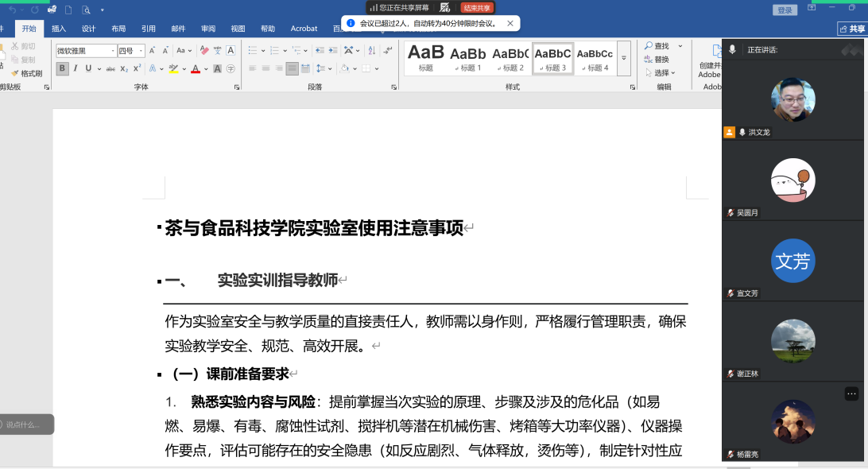
Task: Toggle bold formatting in the ribbon
Action: coord(62,68)
